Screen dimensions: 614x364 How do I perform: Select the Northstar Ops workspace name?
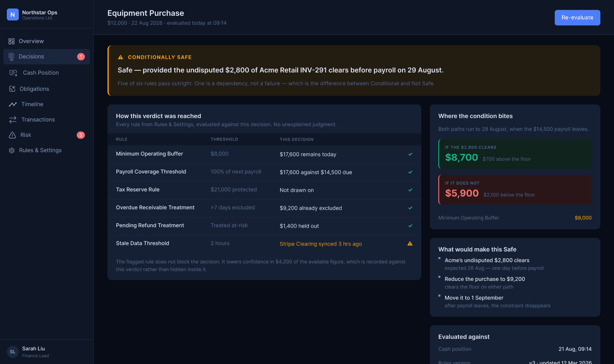[x=40, y=12]
